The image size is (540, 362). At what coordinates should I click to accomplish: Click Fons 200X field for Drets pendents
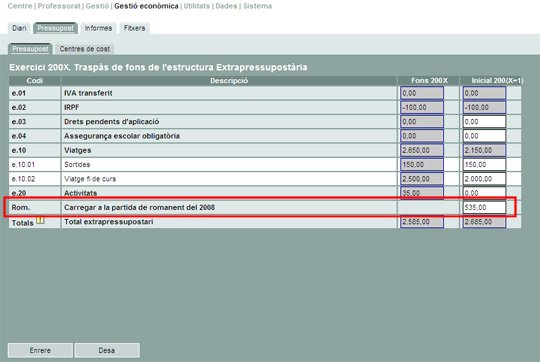click(x=422, y=122)
